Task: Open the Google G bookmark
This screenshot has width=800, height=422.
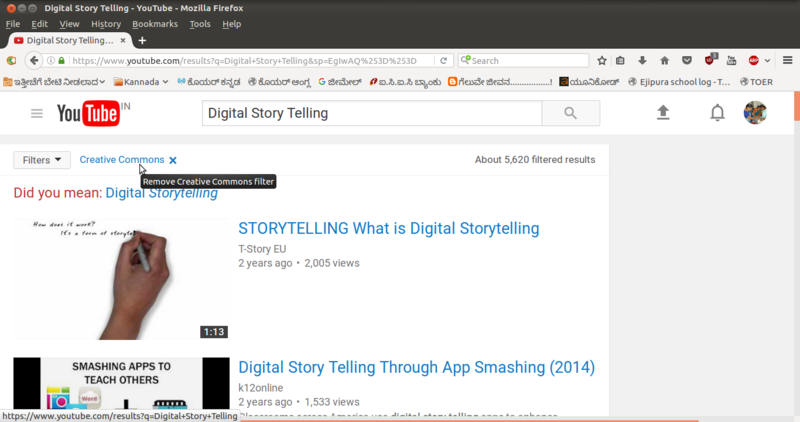Action: pos(340,82)
